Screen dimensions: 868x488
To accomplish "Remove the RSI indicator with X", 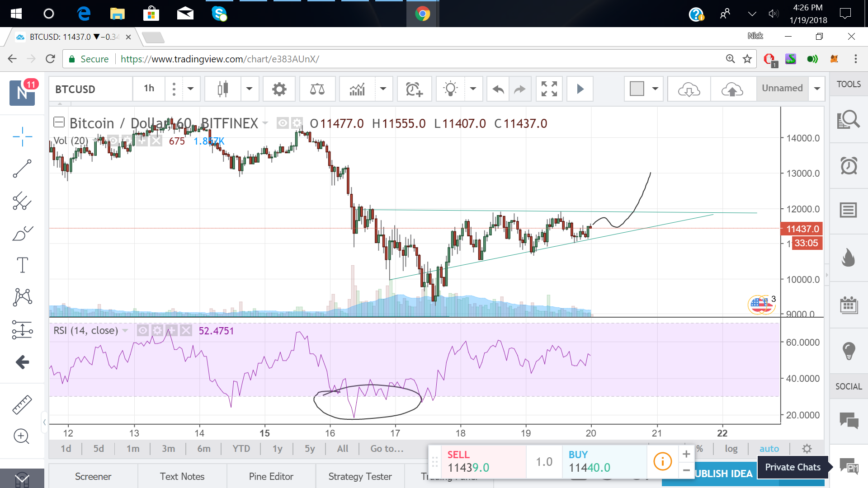I will point(186,330).
